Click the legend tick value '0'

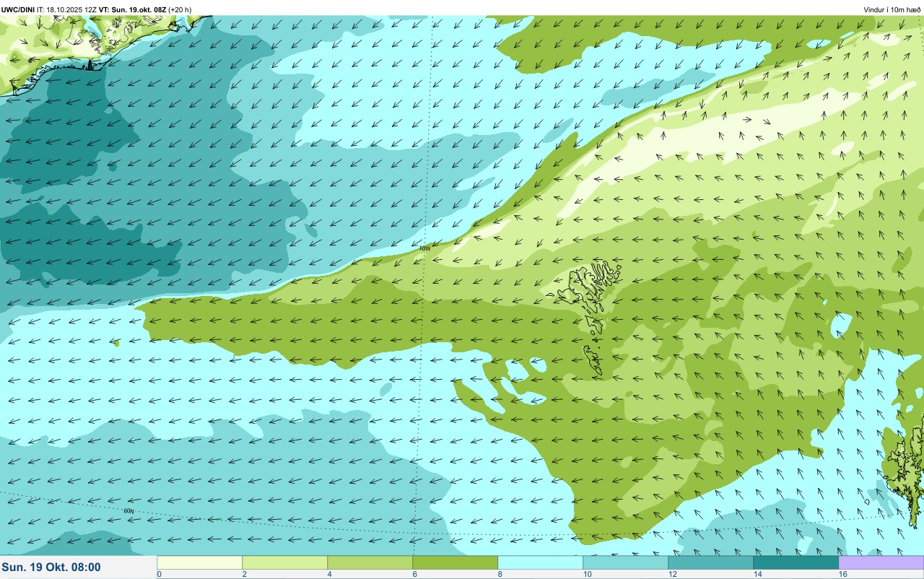coord(159,574)
